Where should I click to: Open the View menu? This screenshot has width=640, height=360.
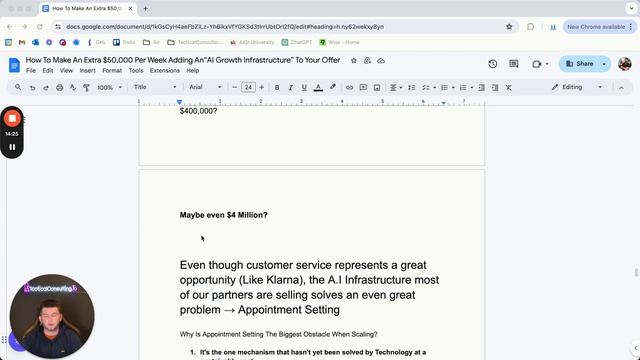tap(66, 71)
